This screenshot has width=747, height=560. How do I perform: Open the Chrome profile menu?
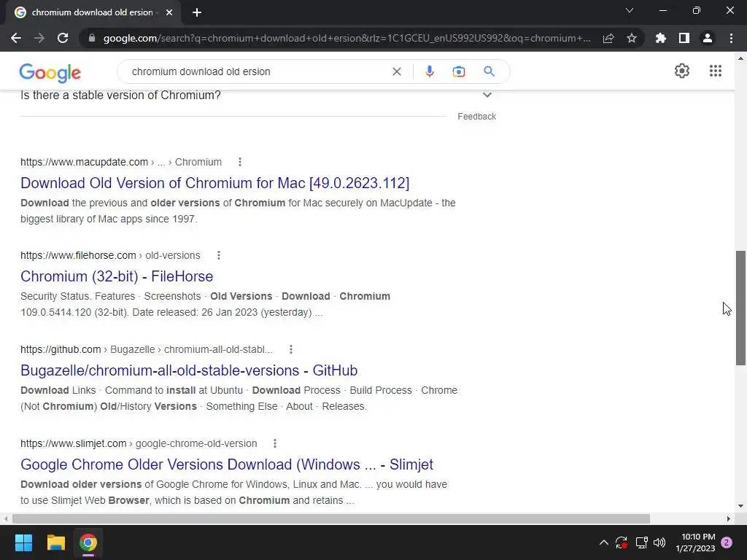[x=708, y=38]
